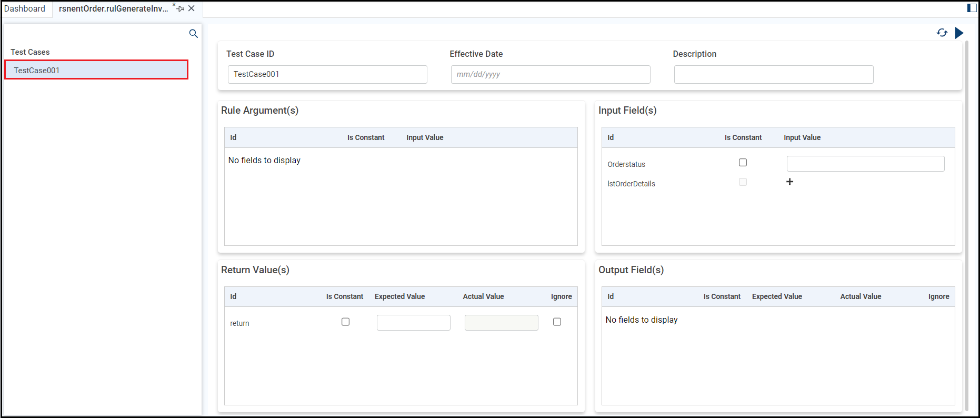
Task: Select the rsnentOrder.rulGenerateInv tab
Action: (113, 8)
